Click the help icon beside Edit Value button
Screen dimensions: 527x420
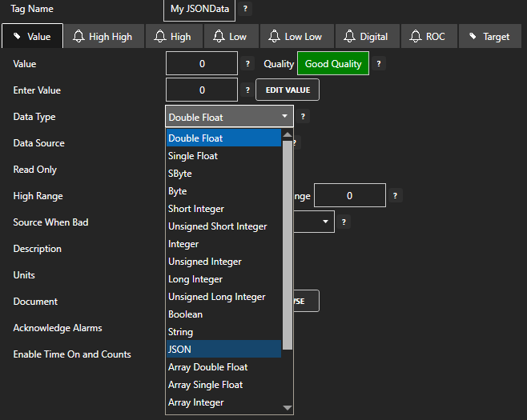[x=247, y=90]
